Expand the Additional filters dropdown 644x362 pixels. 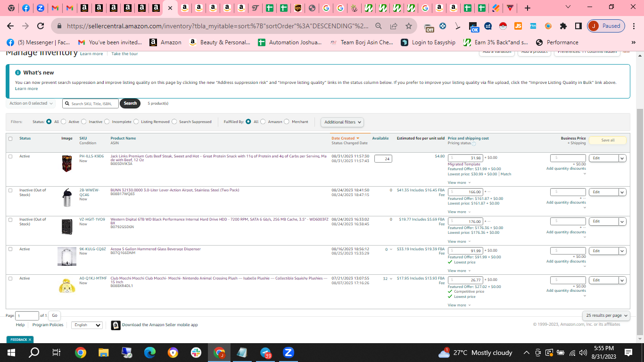(342, 122)
